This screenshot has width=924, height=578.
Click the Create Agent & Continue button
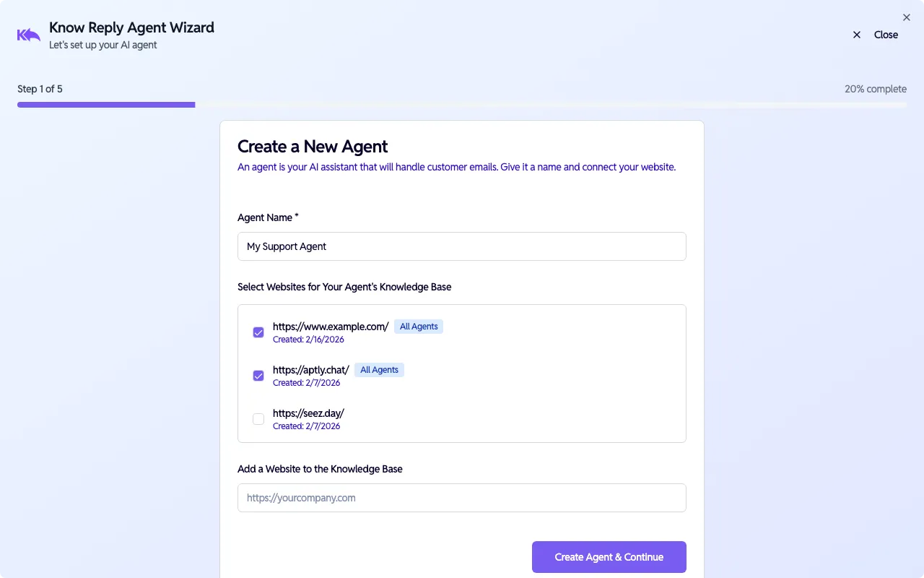pos(609,556)
